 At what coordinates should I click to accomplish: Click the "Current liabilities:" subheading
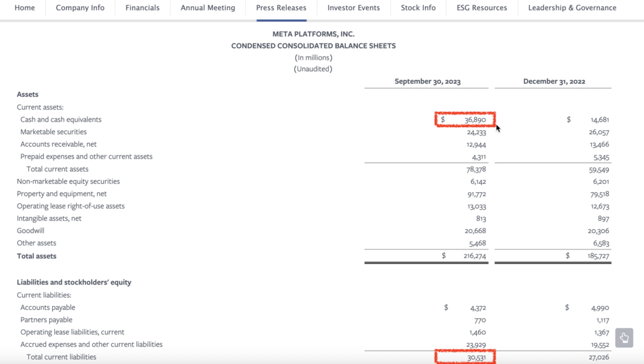click(x=44, y=295)
